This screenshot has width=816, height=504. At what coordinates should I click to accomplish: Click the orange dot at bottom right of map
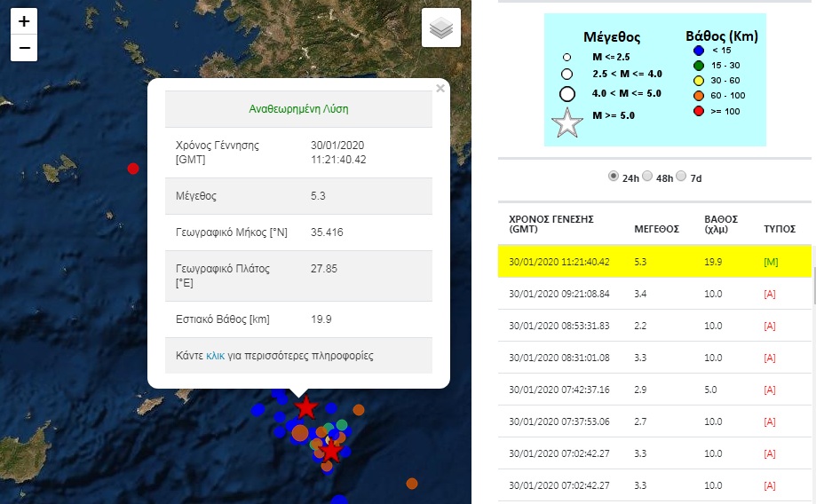tap(412, 484)
